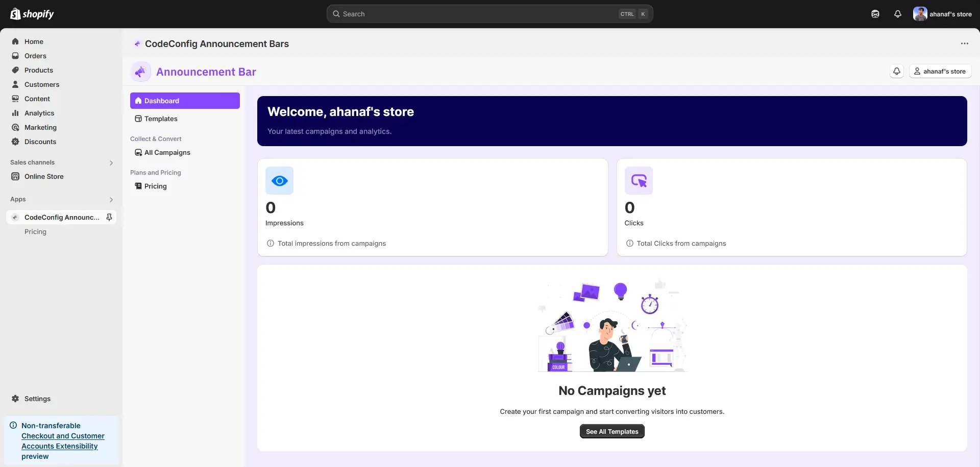The height and width of the screenshot is (467, 980).
Task: Click the 'Clicks' label
Action: point(634,223)
